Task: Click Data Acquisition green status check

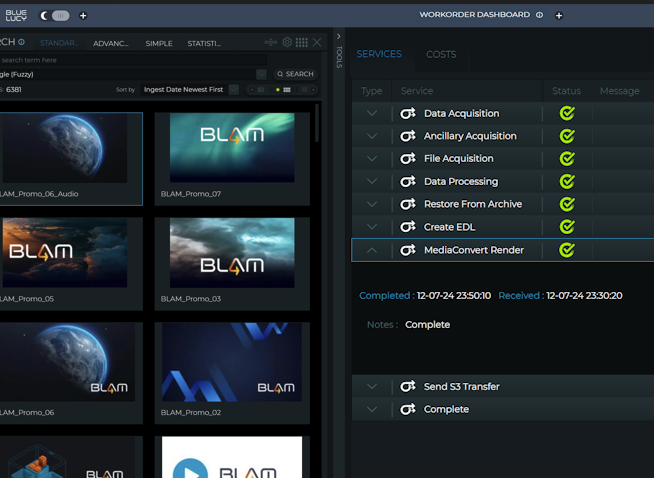Action: point(567,113)
